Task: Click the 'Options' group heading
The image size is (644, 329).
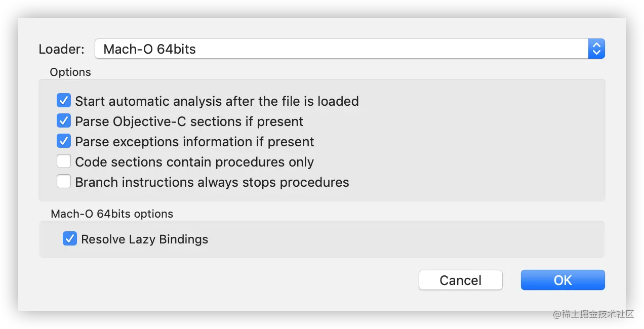Action: tap(70, 72)
